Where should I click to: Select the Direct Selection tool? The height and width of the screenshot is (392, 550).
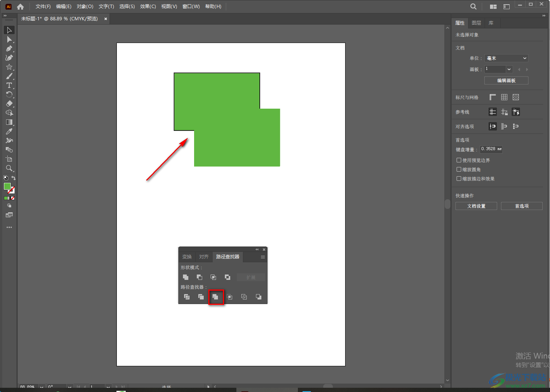(9, 39)
